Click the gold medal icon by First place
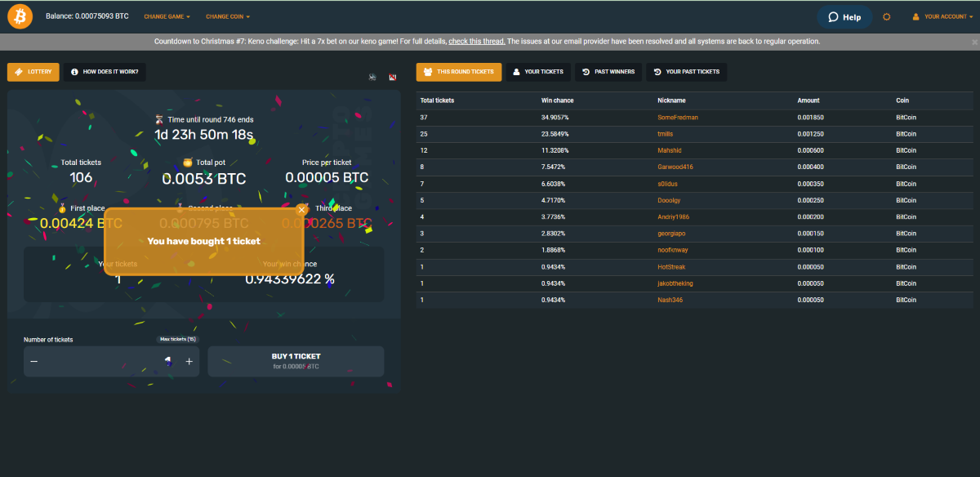The height and width of the screenshot is (477, 980). pos(62,209)
